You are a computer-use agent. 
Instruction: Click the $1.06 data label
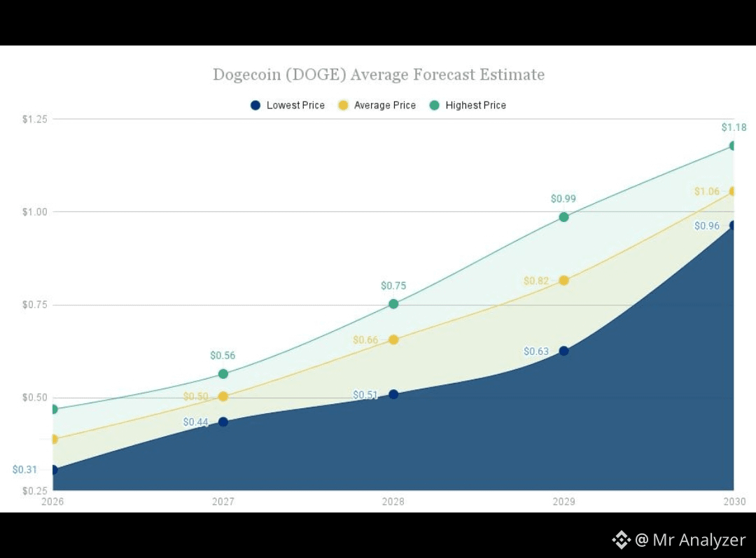707,191
